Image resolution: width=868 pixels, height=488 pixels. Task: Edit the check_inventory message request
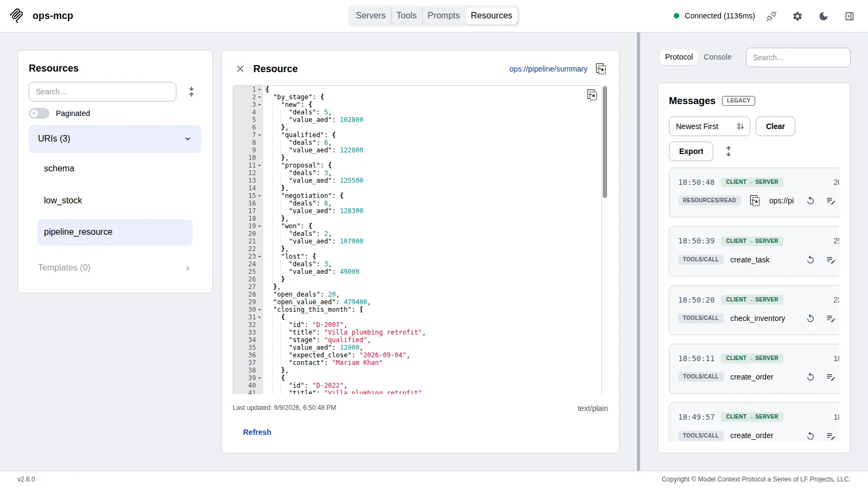coord(831,318)
